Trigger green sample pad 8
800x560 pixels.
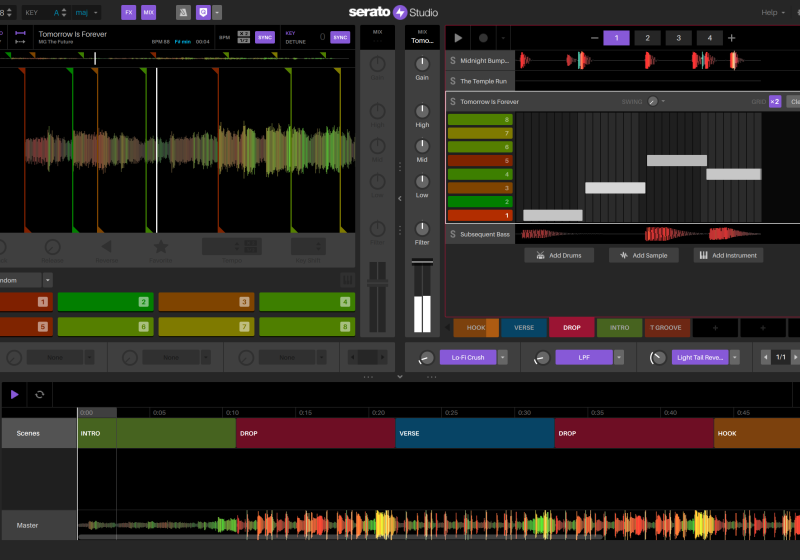click(307, 326)
